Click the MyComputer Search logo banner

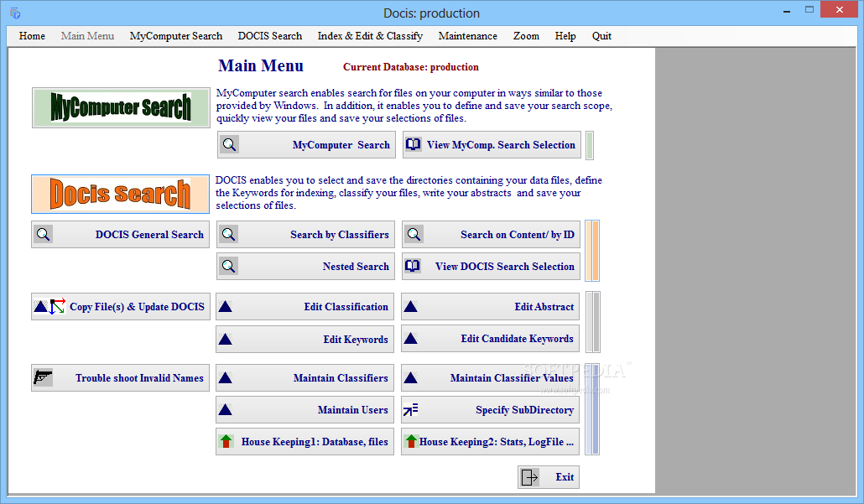tap(121, 107)
